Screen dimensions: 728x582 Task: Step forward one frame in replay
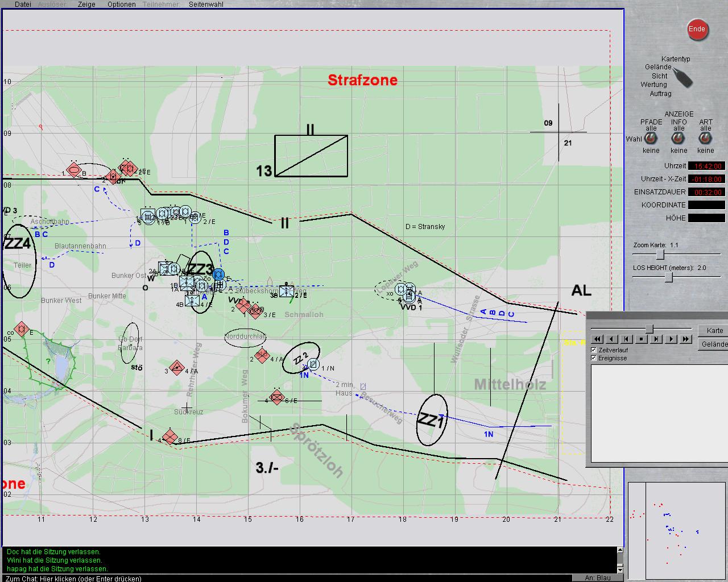(x=656, y=339)
